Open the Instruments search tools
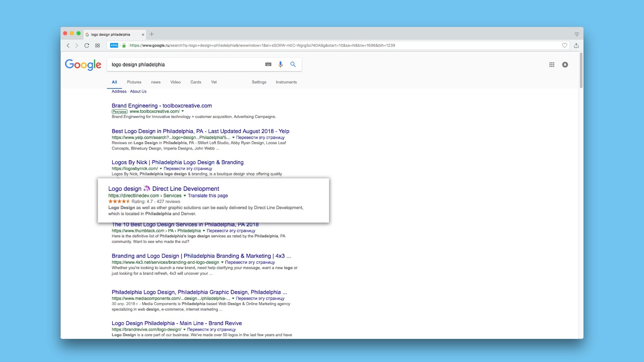644x362 pixels. point(286,82)
